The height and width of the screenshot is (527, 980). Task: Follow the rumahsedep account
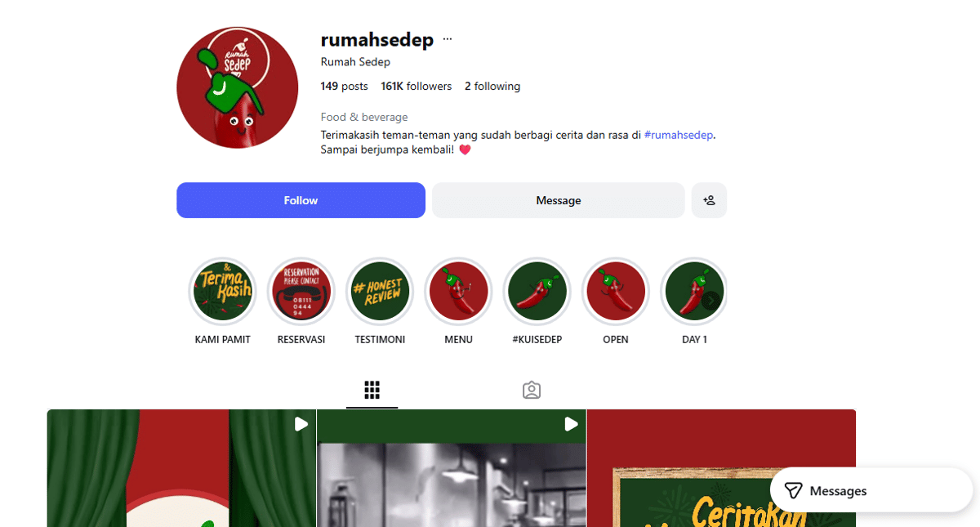pyautogui.click(x=301, y=200)
